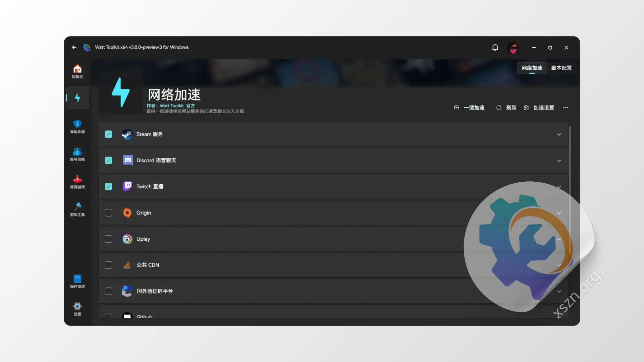The image size is (644, 362).
Task: Click the 一键加速 button
Action: (x=470, y=108)
